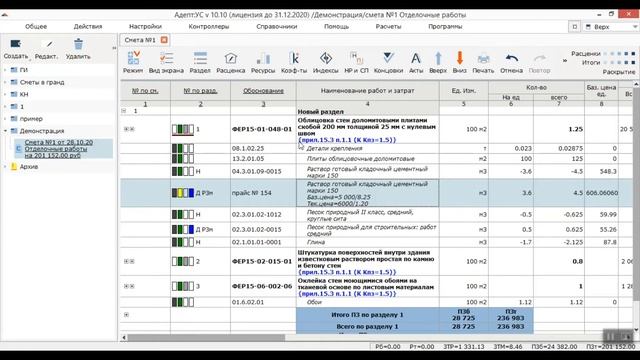Click the vertical scrollbar down arrow
640x360 pixels.
pos(636,330)
